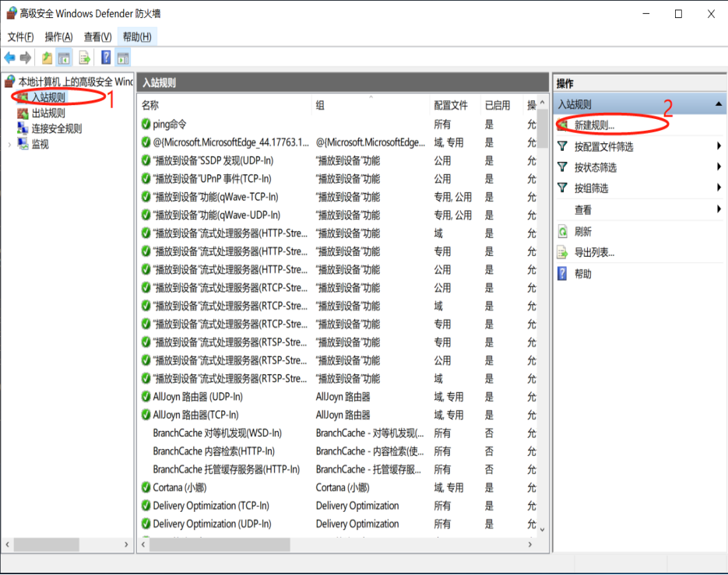Image resolution: width=728 pixels, height=575 pixels.
Task: Click the export icon beside 导出列表
Action: [562, 252]
